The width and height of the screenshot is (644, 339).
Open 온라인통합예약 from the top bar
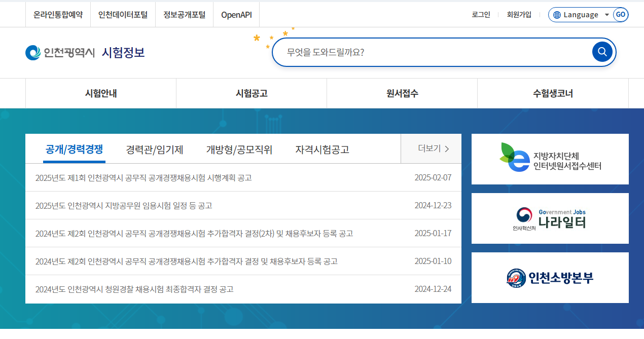(58, 15)
